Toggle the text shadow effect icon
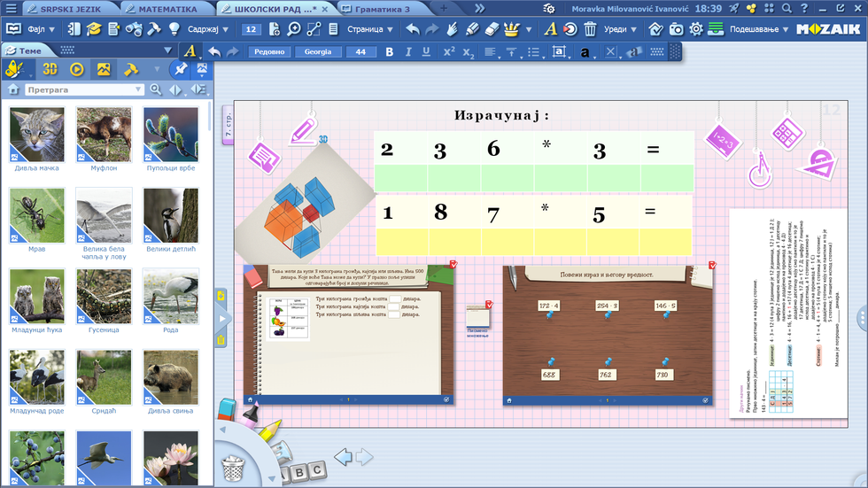Viewport: 868px width, 488px height. [634, 51]
